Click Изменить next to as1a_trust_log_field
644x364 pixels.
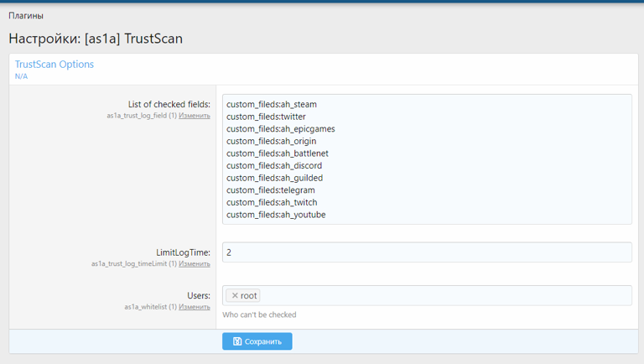pos(195,116)
